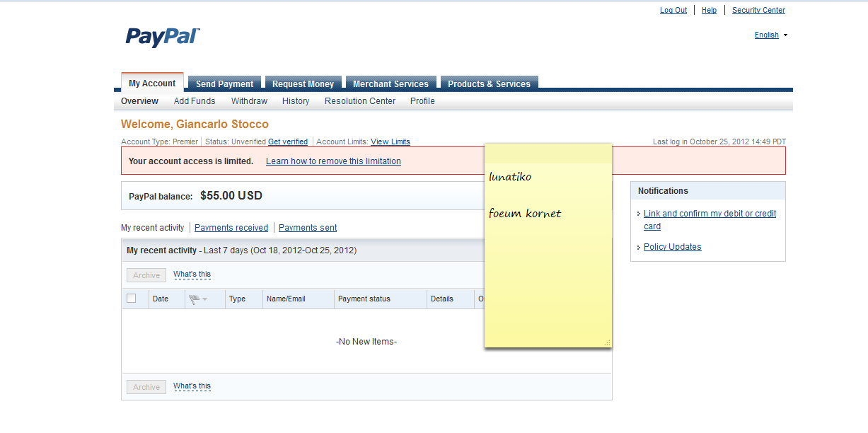
Task: Click the Get verified link
Action: 288,142
